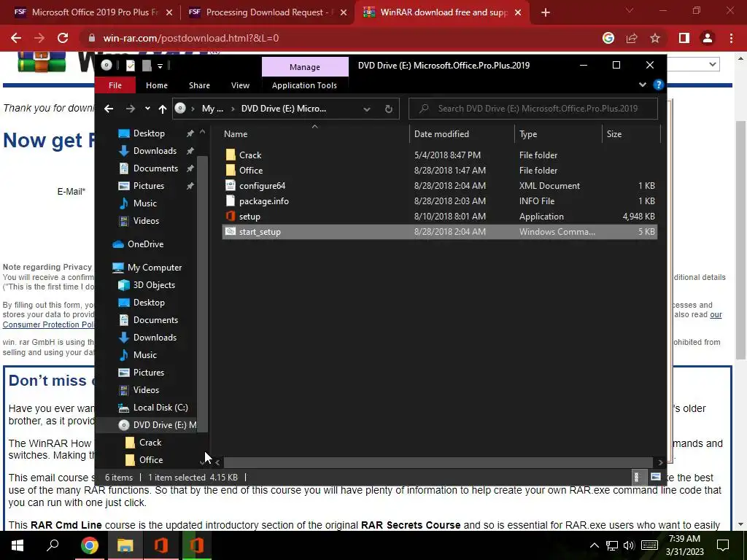
Task: Click Explorer back arrow button
Action: point(109,109)
